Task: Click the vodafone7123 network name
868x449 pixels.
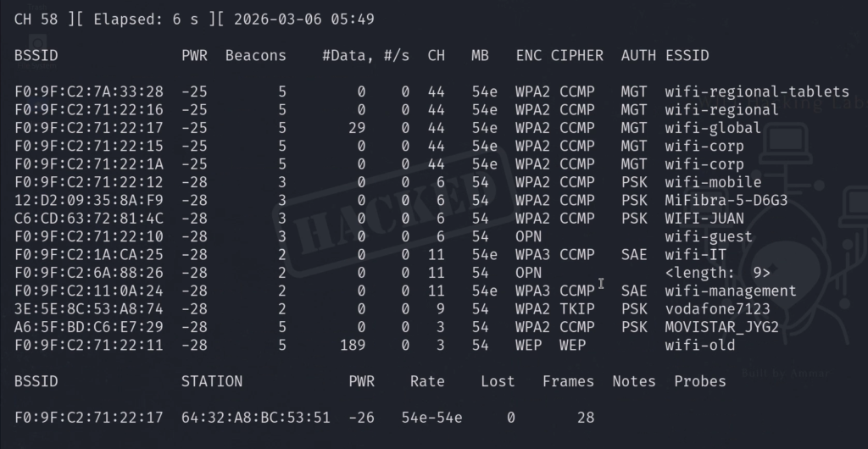Action: tap(717, 308)
